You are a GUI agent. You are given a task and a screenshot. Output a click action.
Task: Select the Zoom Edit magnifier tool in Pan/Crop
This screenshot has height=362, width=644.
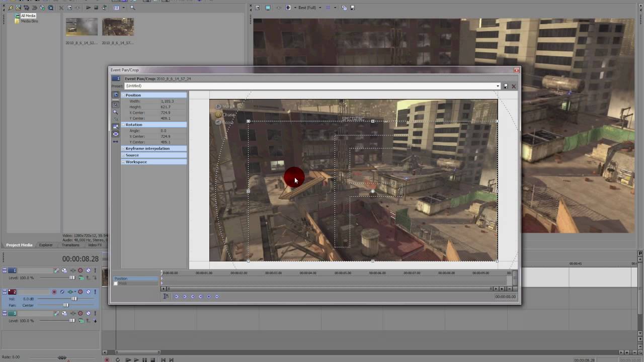(x=115, y=112)
